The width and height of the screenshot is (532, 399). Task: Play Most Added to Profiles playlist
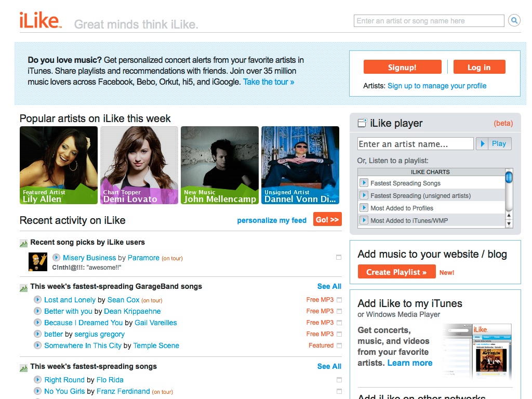pyautogui.click(x=364, y=208)
